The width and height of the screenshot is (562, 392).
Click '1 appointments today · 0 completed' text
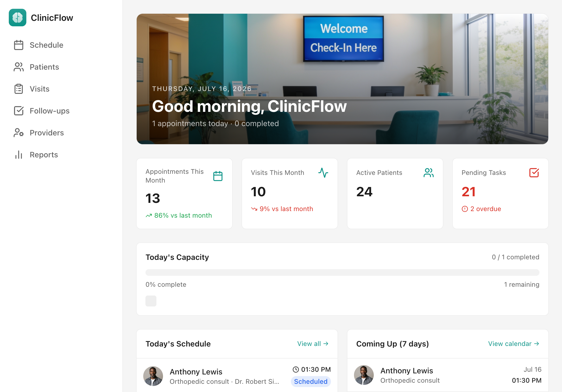[x=215, y=124]
